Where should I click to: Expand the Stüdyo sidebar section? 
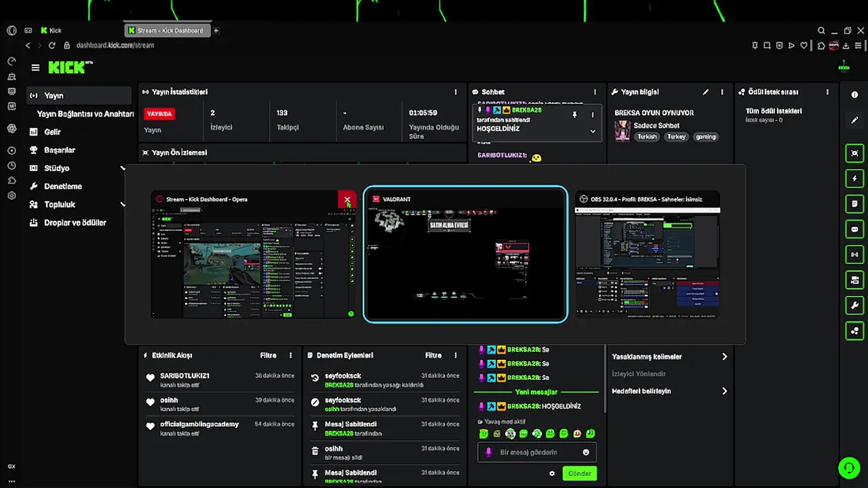tap(123, 168)
